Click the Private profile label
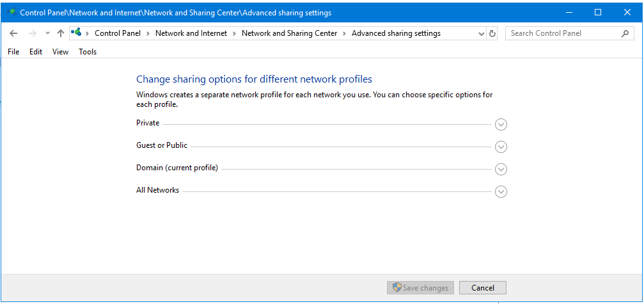644x304 pixels. 148,123
